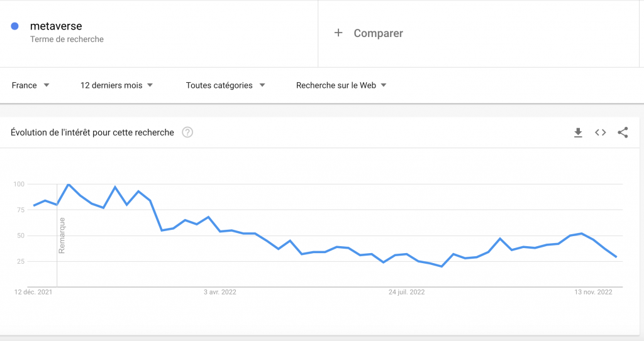Click the chart title text
This screenshot has width=644, height=341.
pyautogui.click(x=92, y=133)
